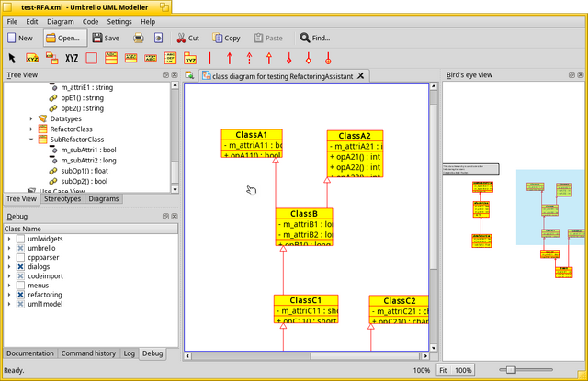Click the Find button
The width and height of the screenshot is (588, 381).
(x=315, y=38)
